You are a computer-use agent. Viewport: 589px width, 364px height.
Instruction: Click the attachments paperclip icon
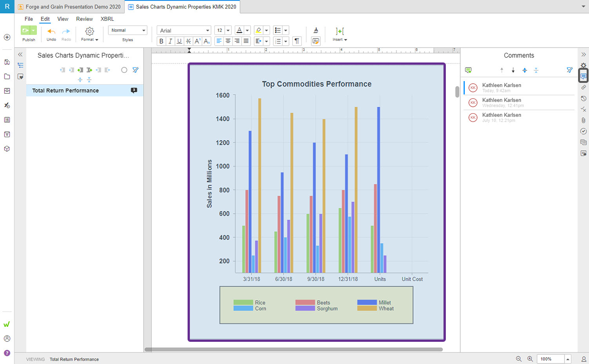pyautogui.click(x=584, y=120)
